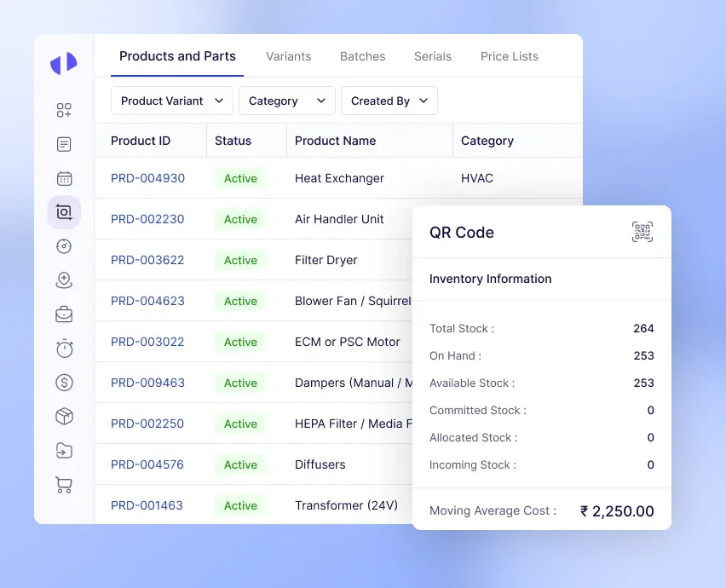Open the folder arrow transfer sidebar icon
The width and height of the screenshot is (726, 588).
click(64, 451)
